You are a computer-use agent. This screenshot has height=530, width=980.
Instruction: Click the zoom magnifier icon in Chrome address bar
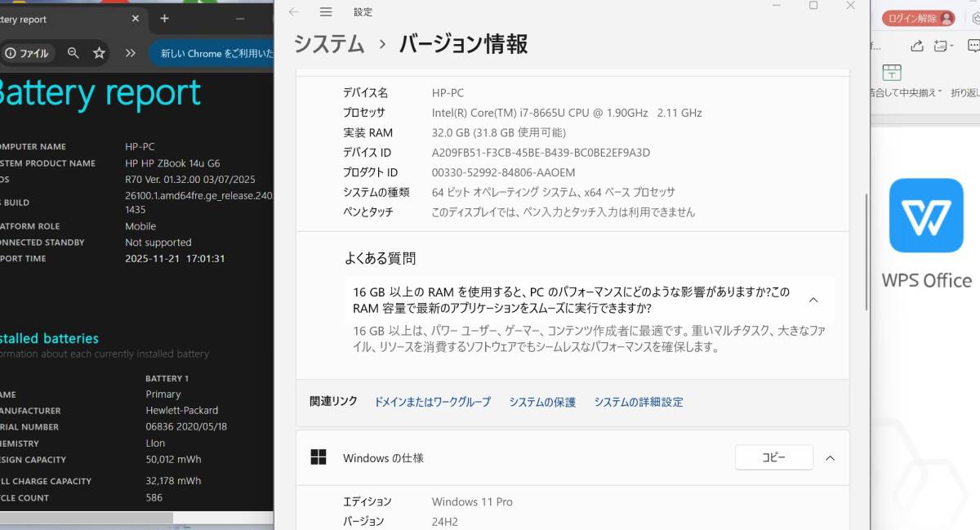[73, 53]
